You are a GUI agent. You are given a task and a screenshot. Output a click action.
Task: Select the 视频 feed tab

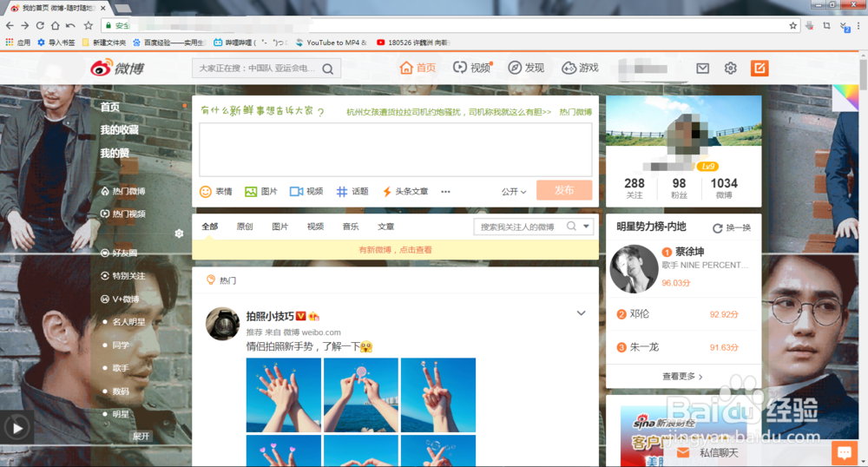pyautogui.click(x=316, y=227)
